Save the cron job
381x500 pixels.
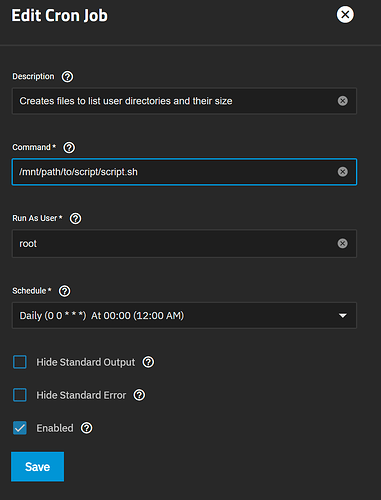pos(38,467)
